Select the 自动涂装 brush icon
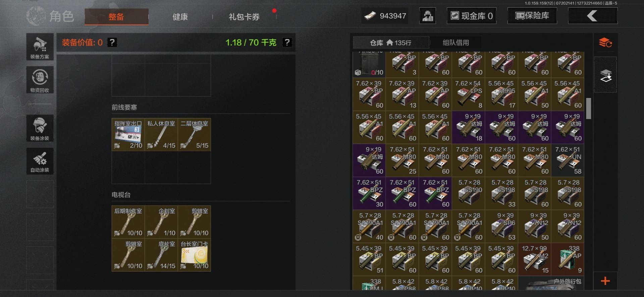The image size is (644, 297). pos(40,161)
